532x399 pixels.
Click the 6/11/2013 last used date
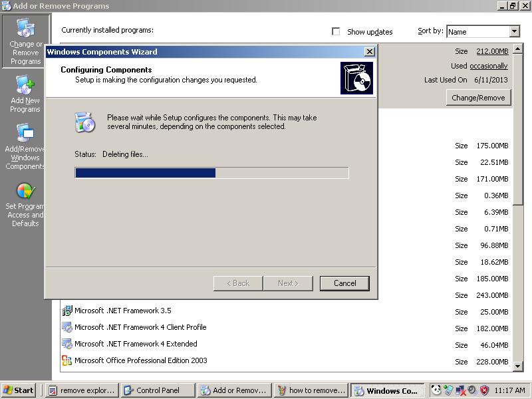click(491, 80)
